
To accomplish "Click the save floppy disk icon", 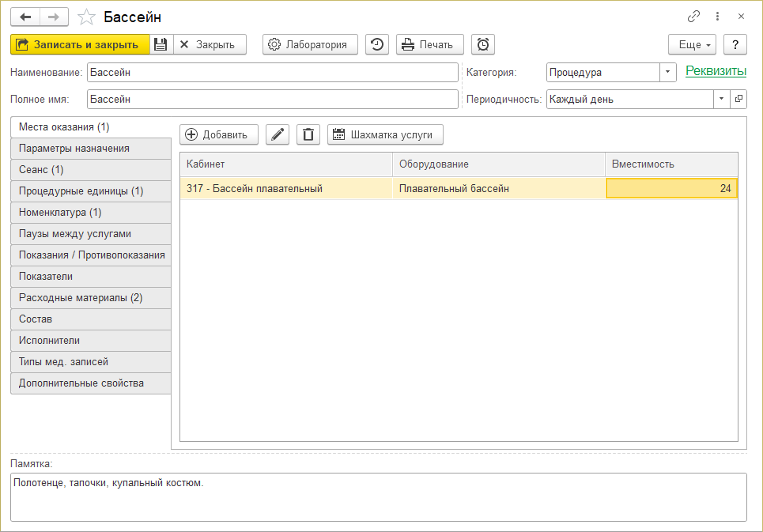I will [x=161, y=44].
